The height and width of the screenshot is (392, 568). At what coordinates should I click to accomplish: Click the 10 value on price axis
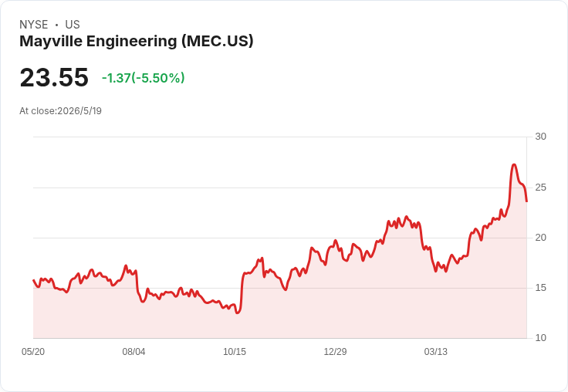tap(540, 338)
